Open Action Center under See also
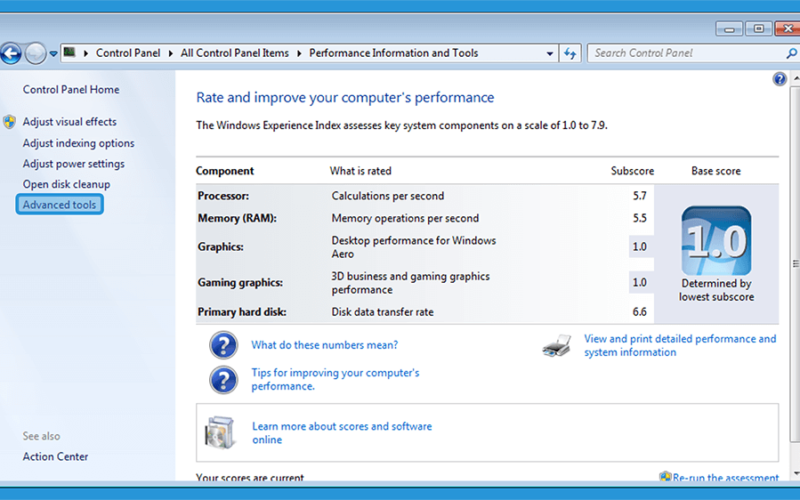 point(55,457)
